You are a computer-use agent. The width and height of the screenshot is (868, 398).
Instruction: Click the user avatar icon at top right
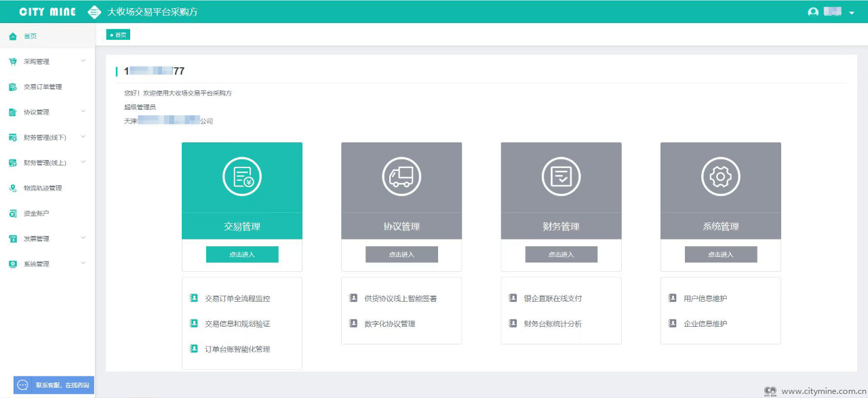point(813,12)
